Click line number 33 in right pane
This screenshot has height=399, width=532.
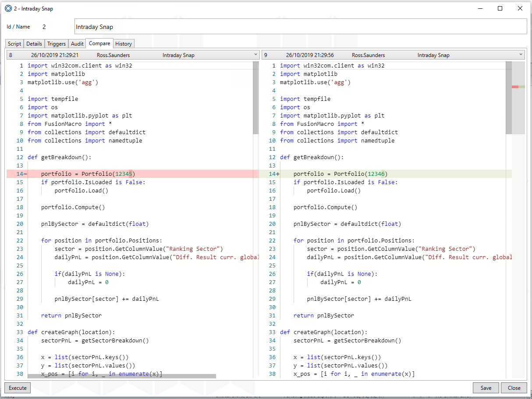(272, 332)
